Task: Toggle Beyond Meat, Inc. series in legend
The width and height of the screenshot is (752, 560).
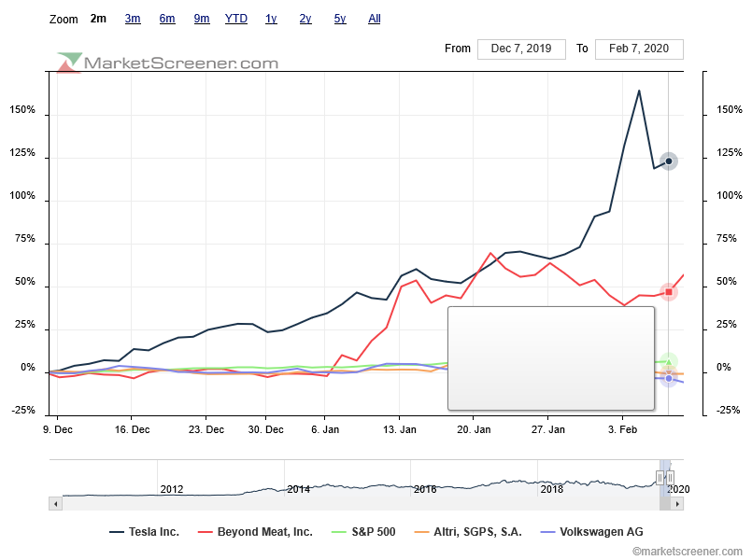Action: [x=255, y=532]
